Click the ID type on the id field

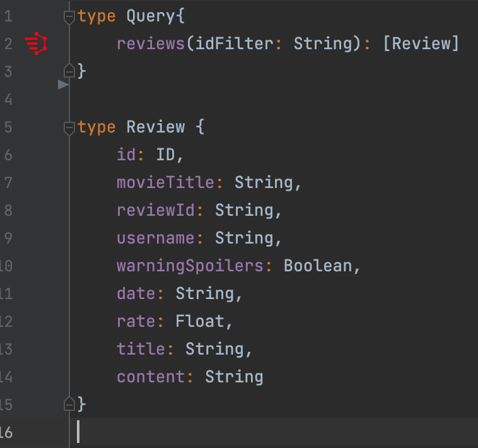pyautogui.click(x=166, y=155)
